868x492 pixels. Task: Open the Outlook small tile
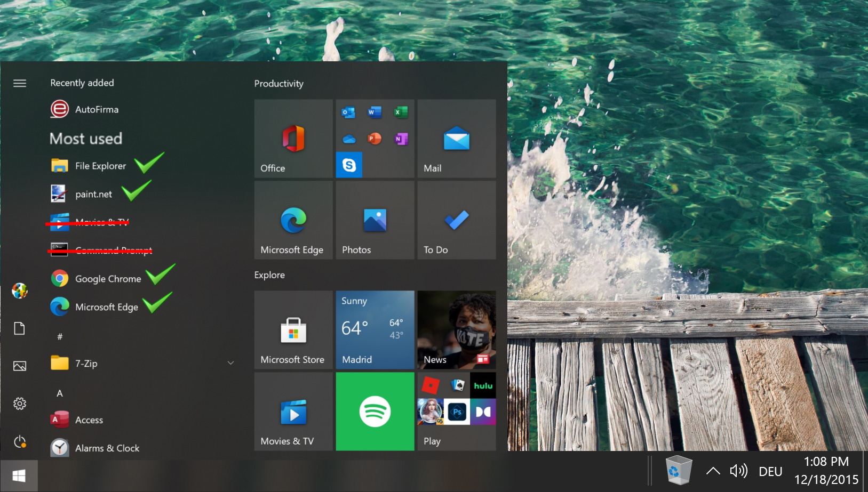coord(349,112)
